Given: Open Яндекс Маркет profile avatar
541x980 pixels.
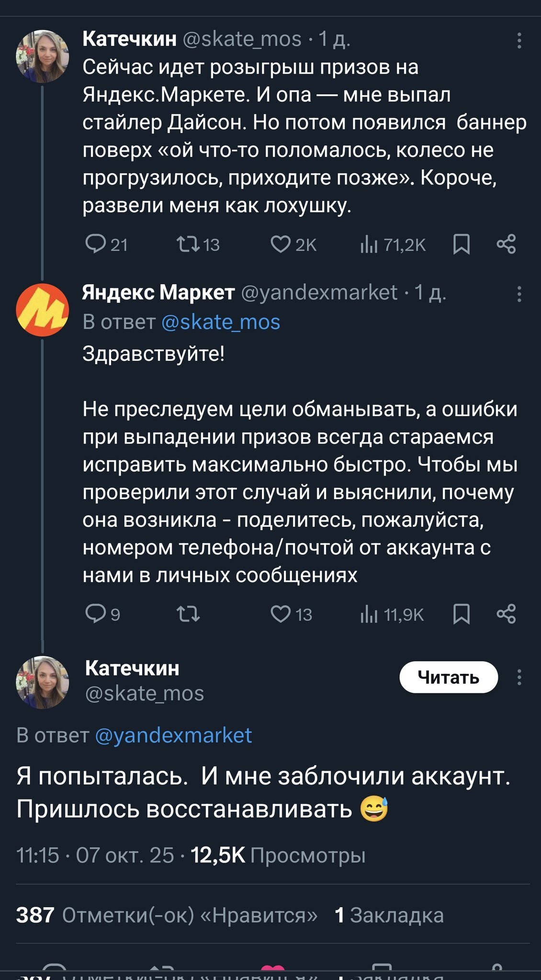Looking at the screenshot, I should click(42, 310).
